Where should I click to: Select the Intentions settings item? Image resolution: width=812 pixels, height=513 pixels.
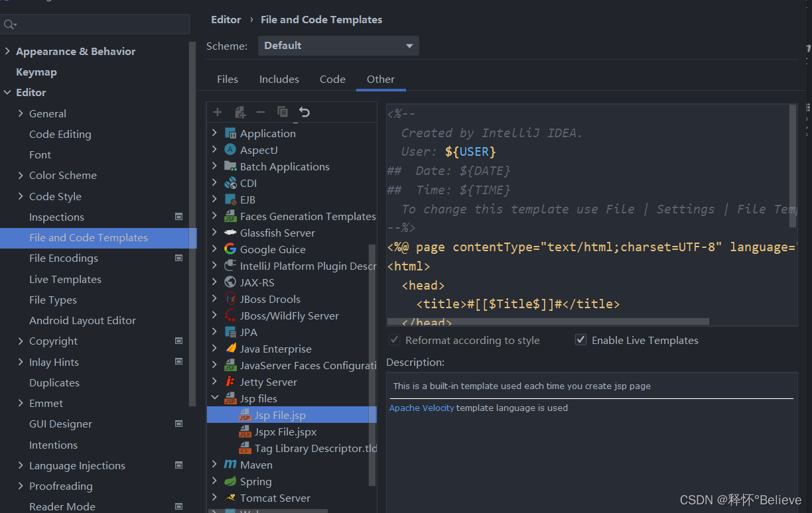coord(53,445)
